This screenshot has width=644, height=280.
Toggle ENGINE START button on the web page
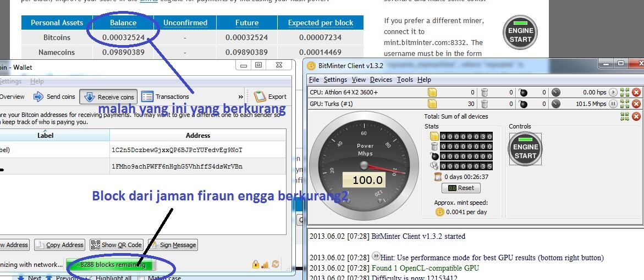coord(520,32)
